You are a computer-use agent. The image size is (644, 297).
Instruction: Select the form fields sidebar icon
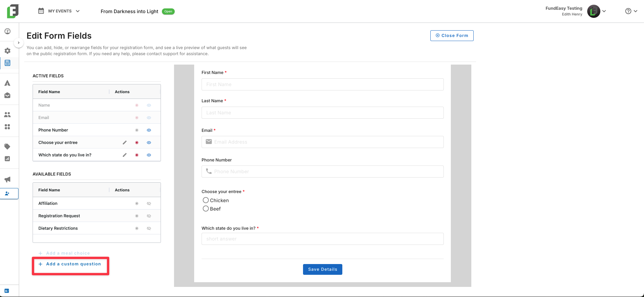click(x=7, y=63)
